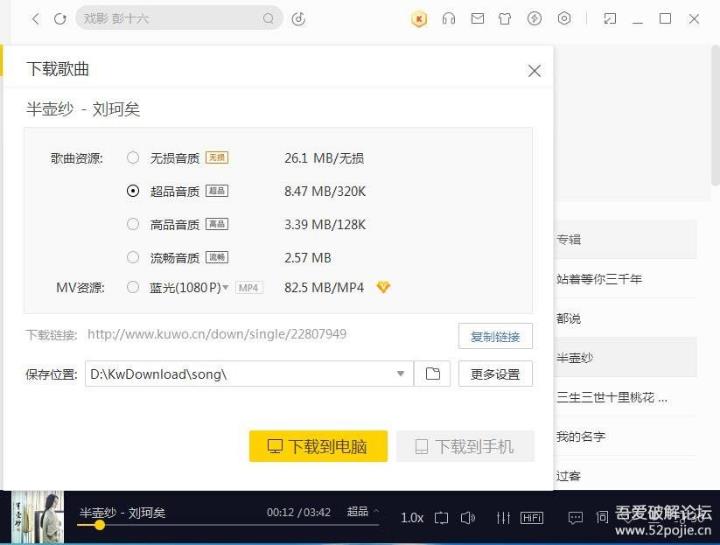Select high quality 高品音质

(x=133, y=224)
